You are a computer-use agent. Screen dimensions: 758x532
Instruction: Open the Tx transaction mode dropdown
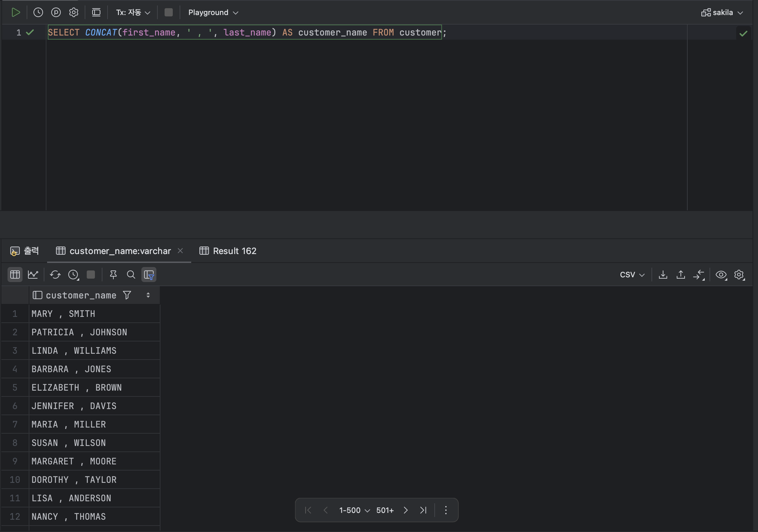point(133,13)
